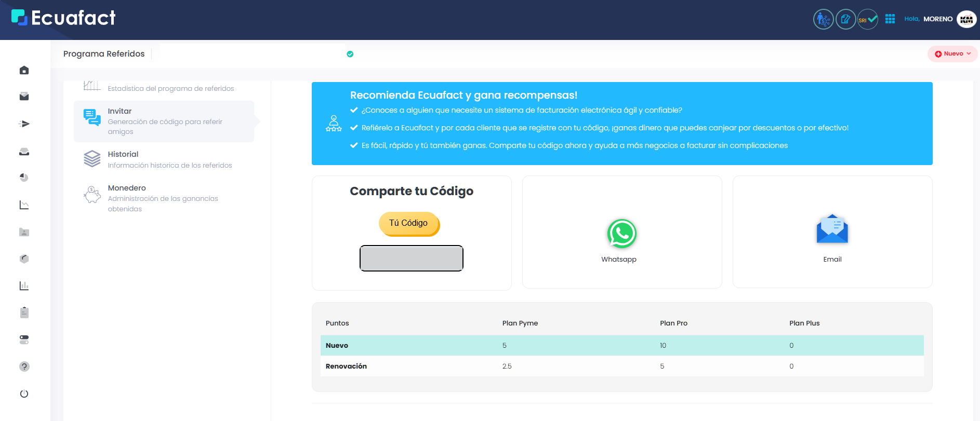Screen dimensions: 980x421
Task: Click the Invitar chat bubbles icon
Action: [92, 117]
